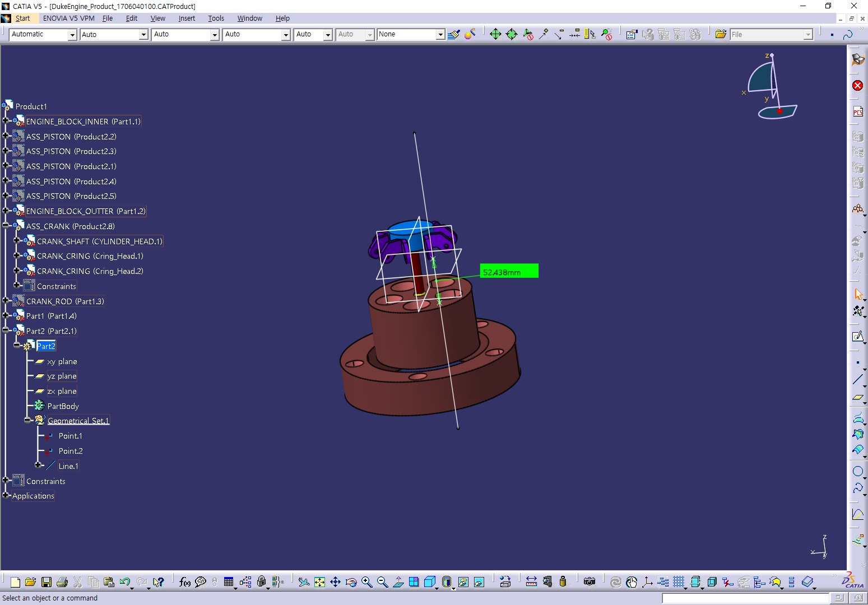Click the green 52.438mm measurement label
868x605 pixels.
pyautogui.click(x=509, y=272)
